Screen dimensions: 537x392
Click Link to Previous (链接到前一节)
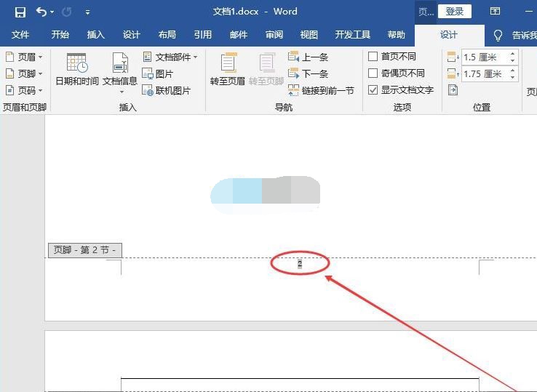321,90
